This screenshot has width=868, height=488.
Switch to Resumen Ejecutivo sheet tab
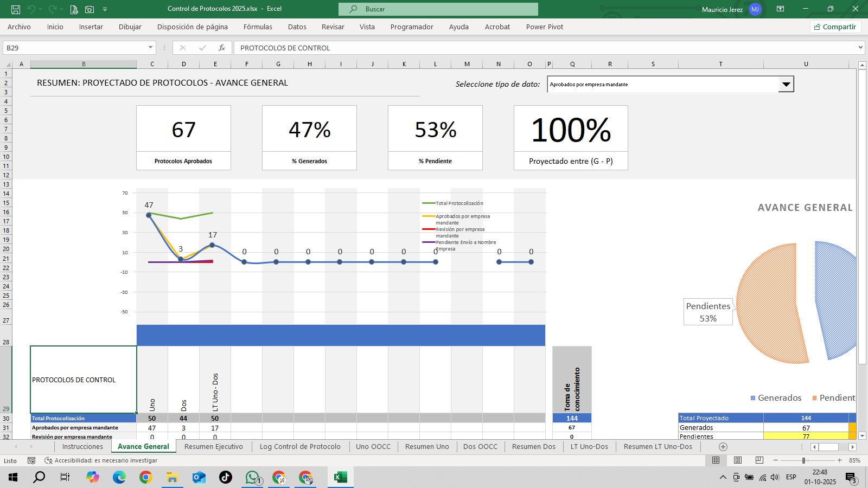(x=214, y=447)
